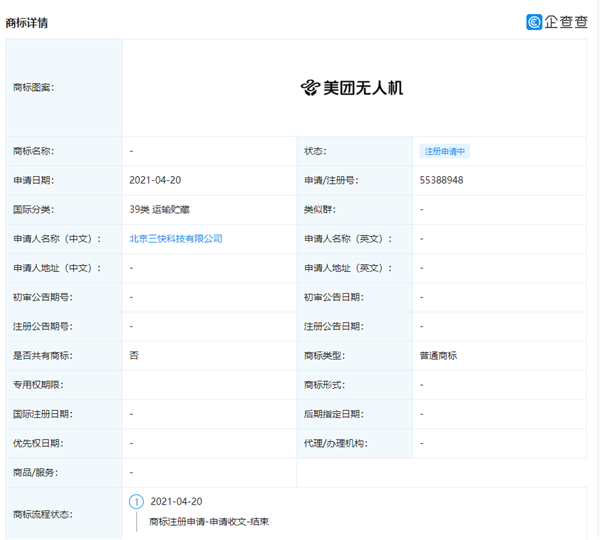Click the 初审公告日期 label
This screenshot has height=540, width=600.
click(334, 297)
